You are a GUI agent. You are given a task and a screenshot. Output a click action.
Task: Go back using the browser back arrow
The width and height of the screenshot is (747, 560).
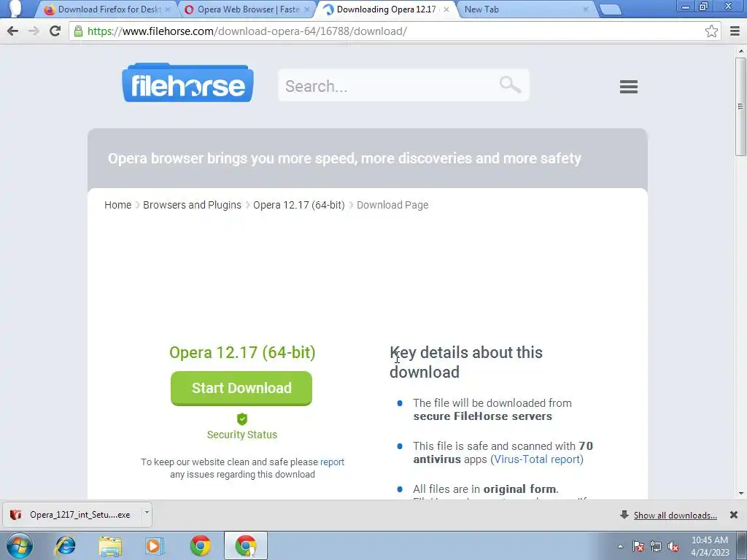tap(13, 31)
